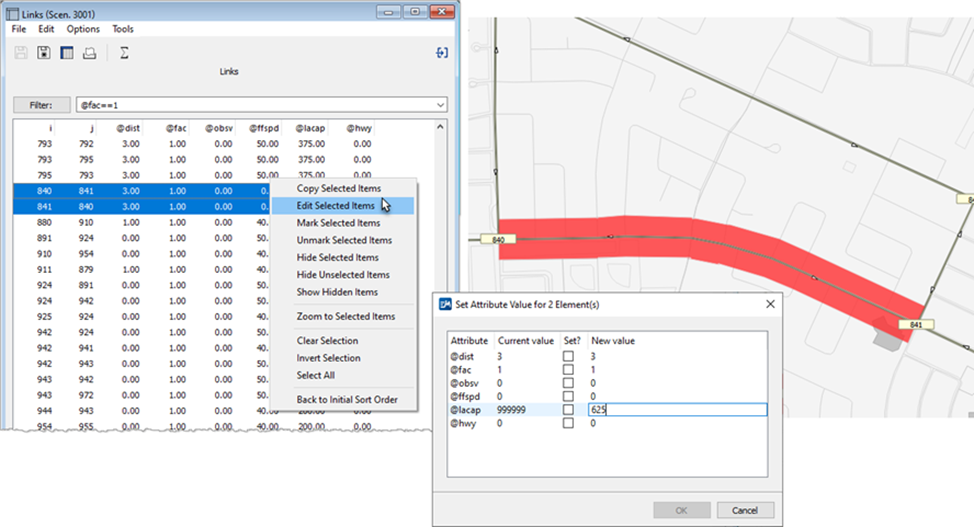Viewport: 974px width, 527px height.
Task: Select the link row 943 to 972
Action: tap(142, 395)
